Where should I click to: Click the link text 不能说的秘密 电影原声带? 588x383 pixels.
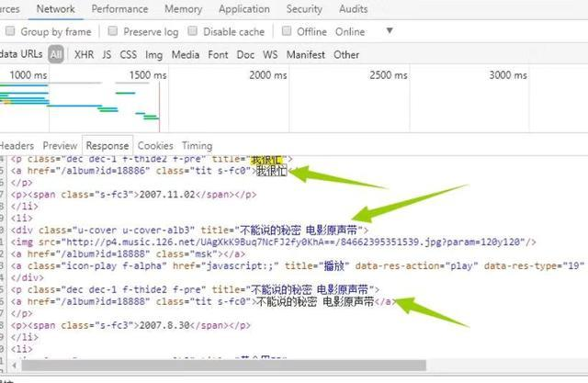pyautogui.click(x=315, y=301)
